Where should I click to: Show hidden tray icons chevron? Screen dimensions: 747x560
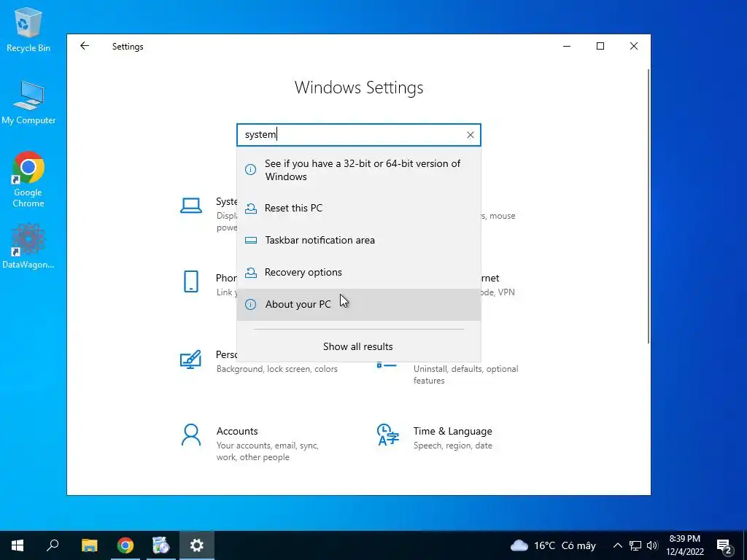tap(617, 545)
